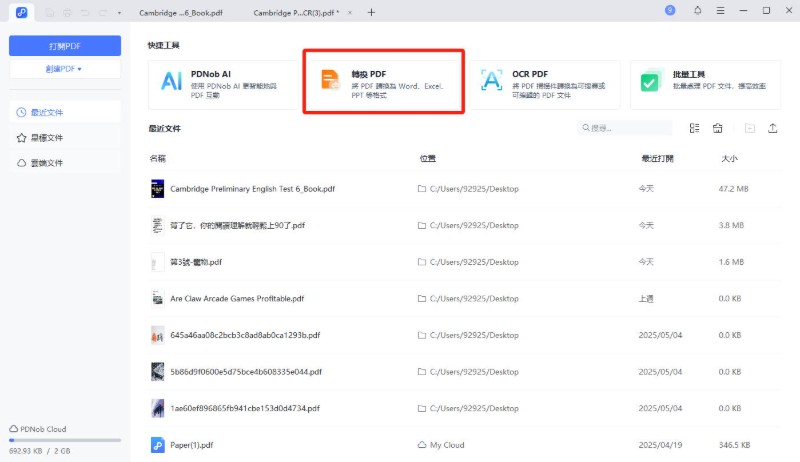Open 645a46aa08c2bcb3c8ad8ab0ca1293b.pdf
The height and width of the screenshot is (462, 800).
[x=245, y=335]
